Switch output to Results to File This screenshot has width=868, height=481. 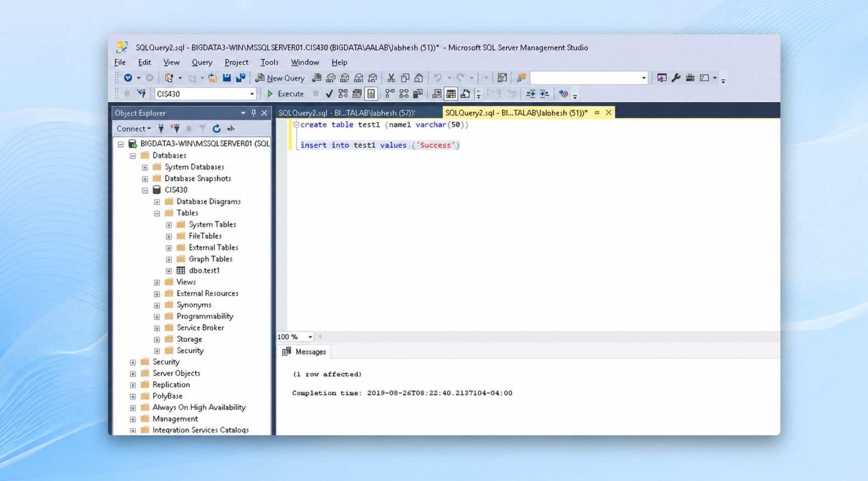[x=465, y=94]
